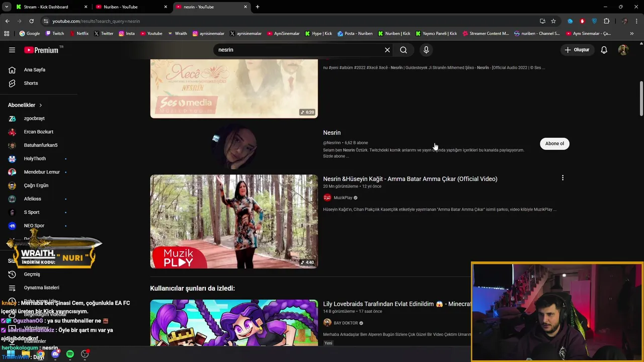
Task: Open the Afeloss subscription
Action: (32, 199)
